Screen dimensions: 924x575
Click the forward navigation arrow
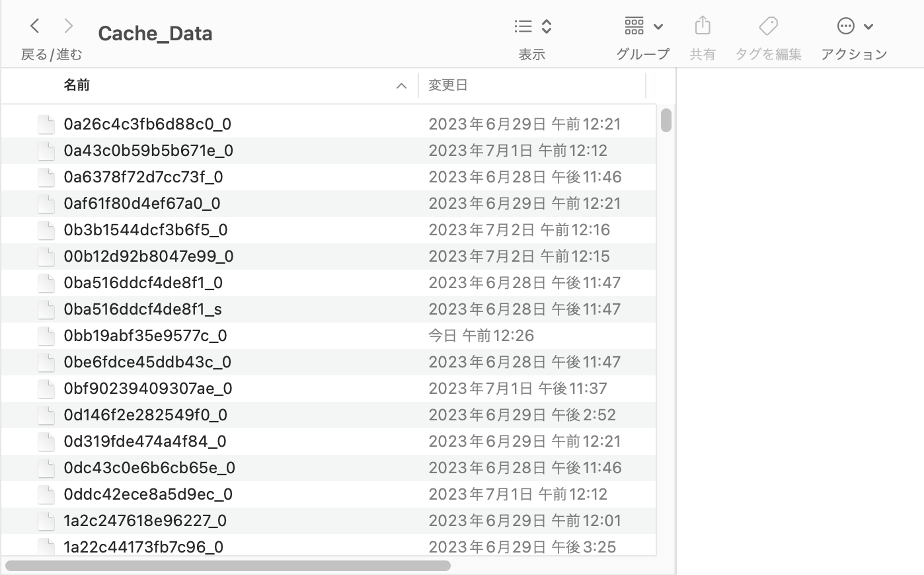[68, 26]
